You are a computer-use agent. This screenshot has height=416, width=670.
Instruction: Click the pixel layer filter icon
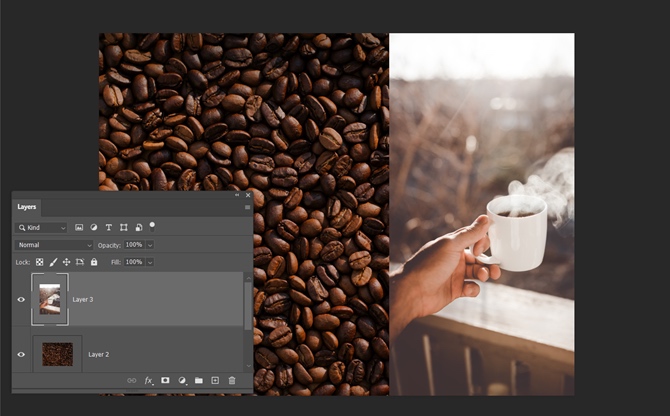pyautogui.click(x=79, y=227)
